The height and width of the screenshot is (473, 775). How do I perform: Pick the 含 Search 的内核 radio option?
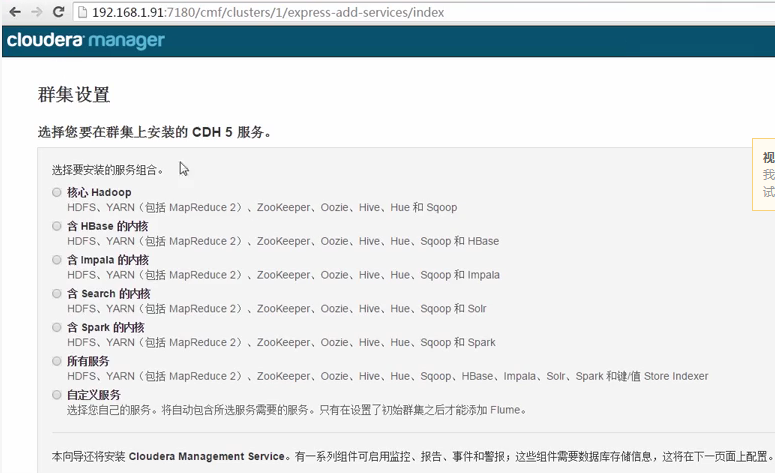[57, 294]
